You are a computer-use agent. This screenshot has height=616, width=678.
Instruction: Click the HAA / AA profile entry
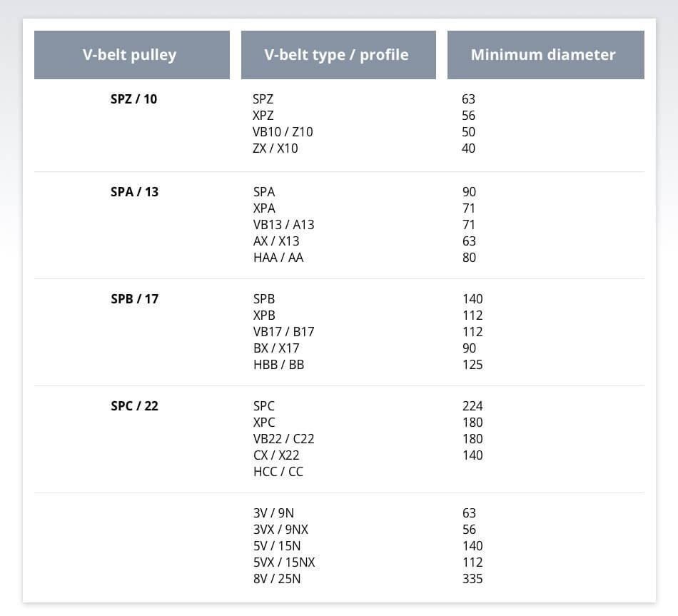(278, 258)
